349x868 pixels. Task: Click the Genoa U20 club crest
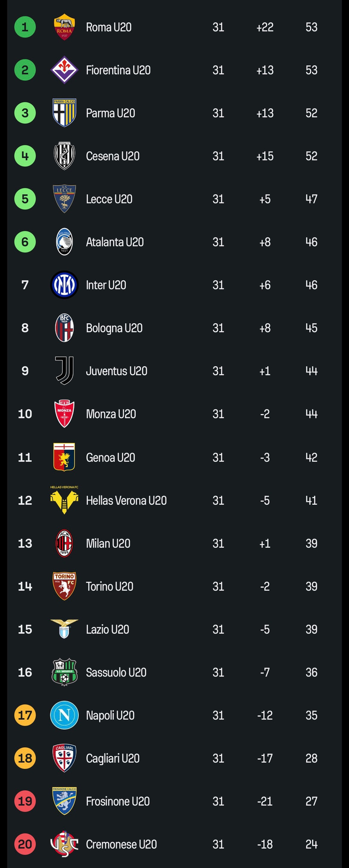64,457
